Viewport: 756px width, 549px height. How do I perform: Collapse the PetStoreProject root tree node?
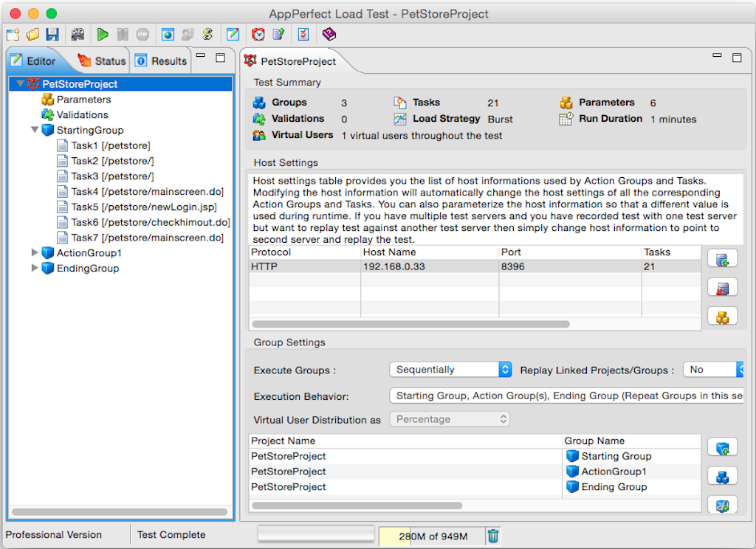point(20,83)
